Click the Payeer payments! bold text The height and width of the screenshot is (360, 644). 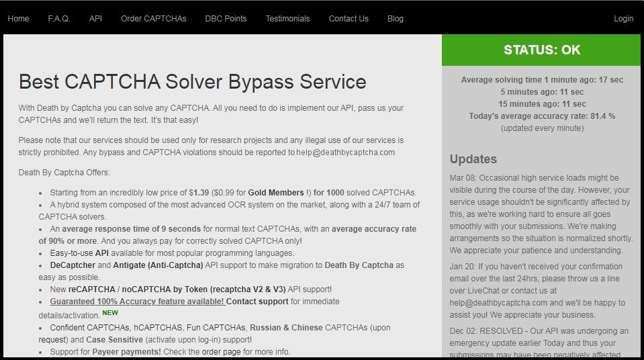pos(126,352)
